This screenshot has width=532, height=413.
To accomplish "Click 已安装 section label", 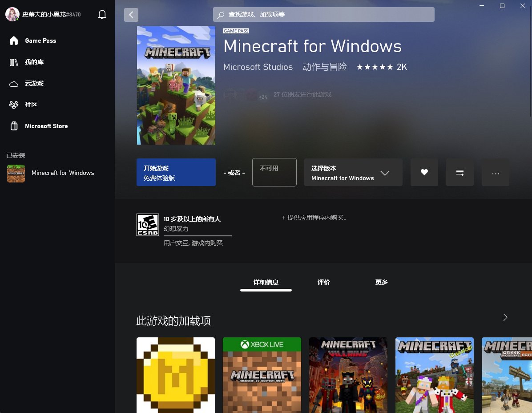I will click(16, 155).
